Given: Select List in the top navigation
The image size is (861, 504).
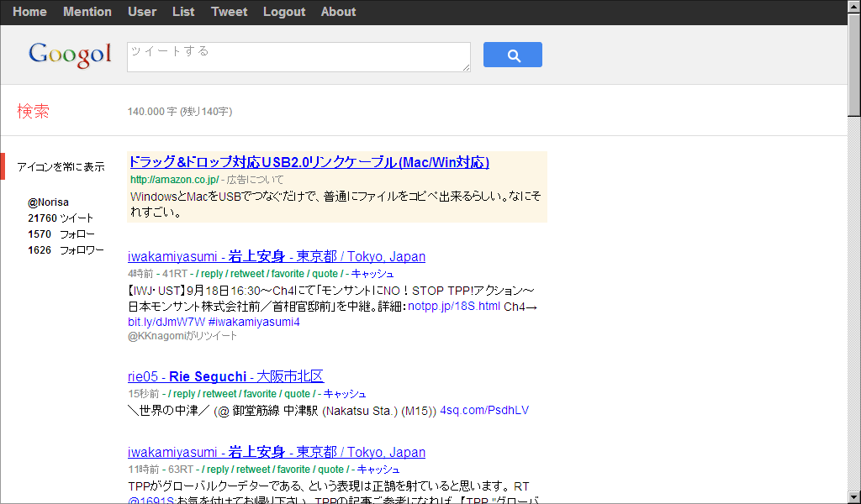Looking at the screenshot, I should 183,12.
